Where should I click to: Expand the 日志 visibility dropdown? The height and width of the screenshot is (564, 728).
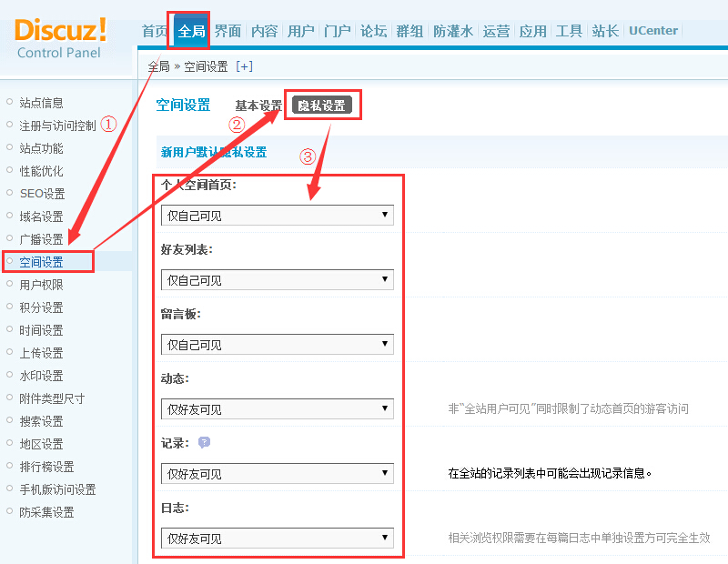point(277,539)
